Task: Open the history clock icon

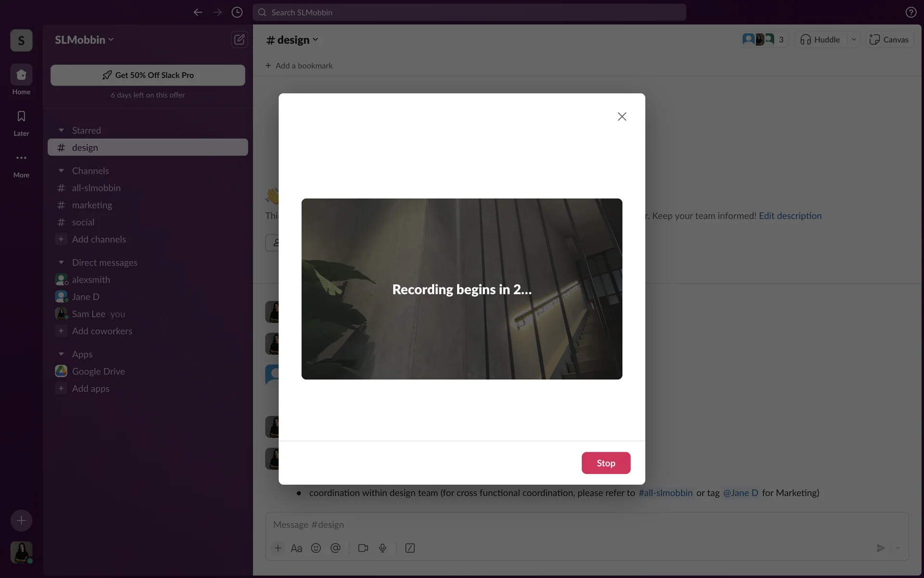Action: point(237,13)
